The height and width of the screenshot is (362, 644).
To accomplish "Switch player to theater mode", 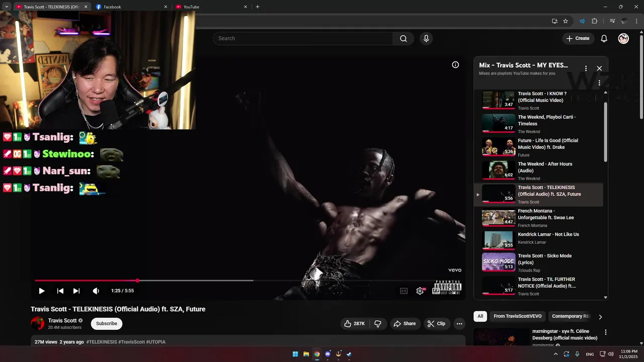I will click(x=436, y=291).
